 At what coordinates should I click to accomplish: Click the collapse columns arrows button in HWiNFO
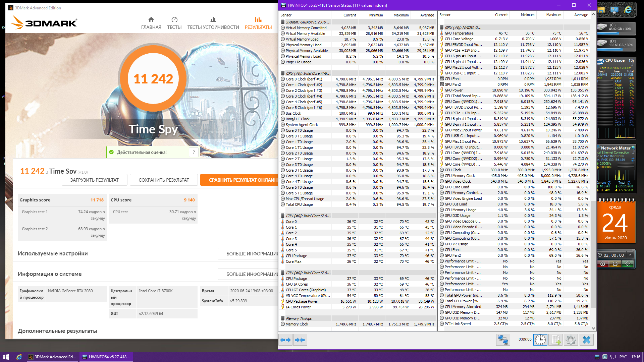300,340
